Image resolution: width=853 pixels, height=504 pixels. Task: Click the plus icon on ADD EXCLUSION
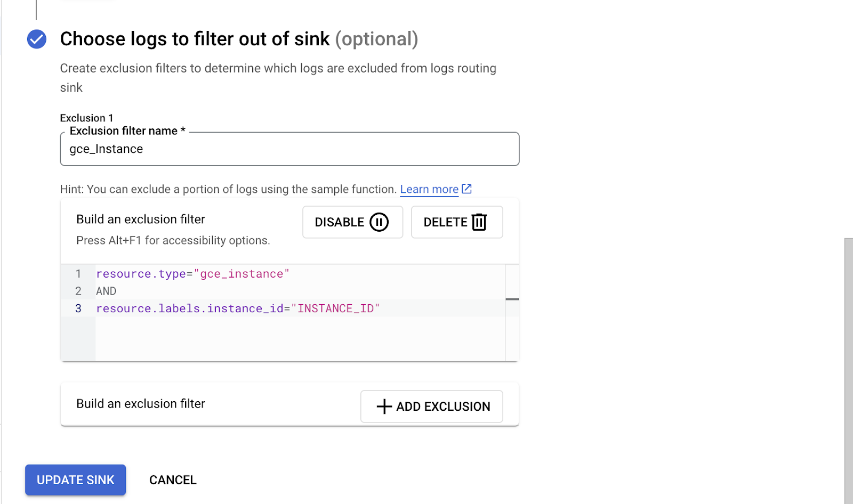pyautogui.click(x=384, y=407)
